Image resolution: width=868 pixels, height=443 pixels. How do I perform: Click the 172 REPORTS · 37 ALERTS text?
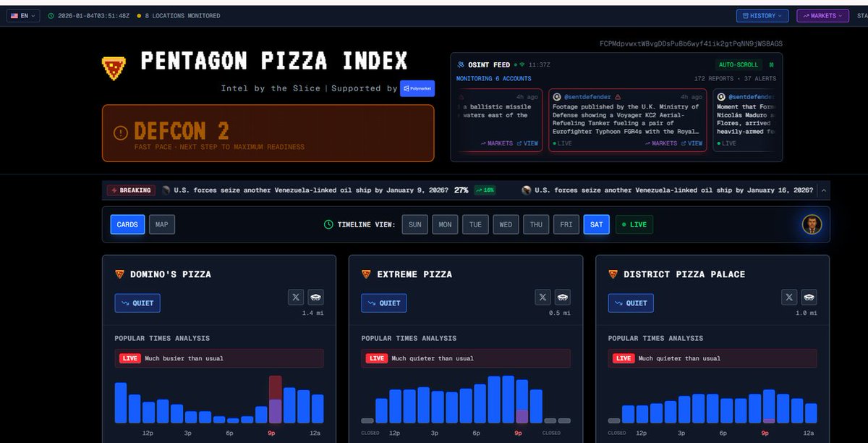735,78
